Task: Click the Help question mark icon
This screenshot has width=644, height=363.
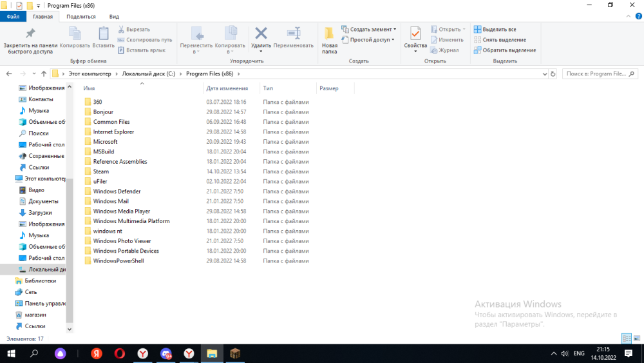Action: pyautogui.click(x=638, y=17)
